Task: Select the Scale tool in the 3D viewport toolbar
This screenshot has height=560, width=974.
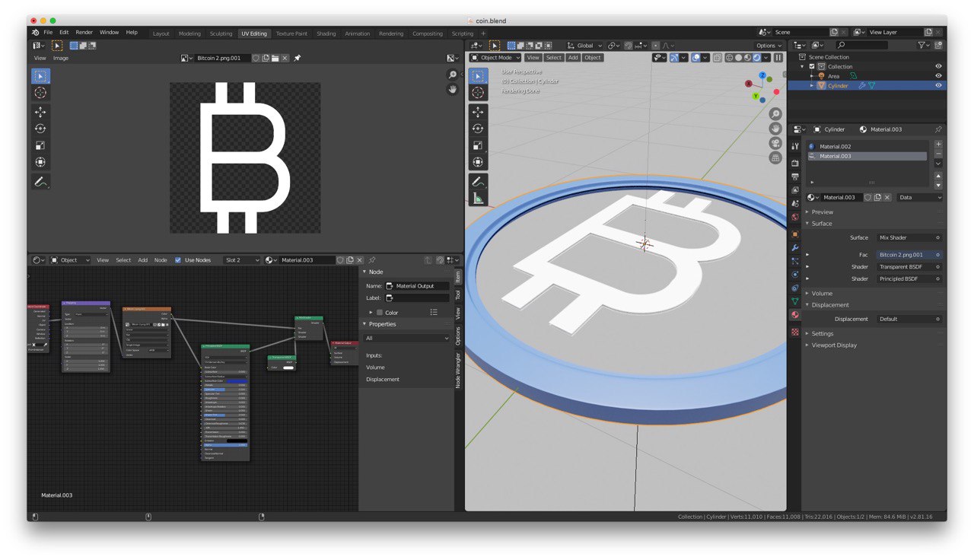Action: [x=478, y=145]
